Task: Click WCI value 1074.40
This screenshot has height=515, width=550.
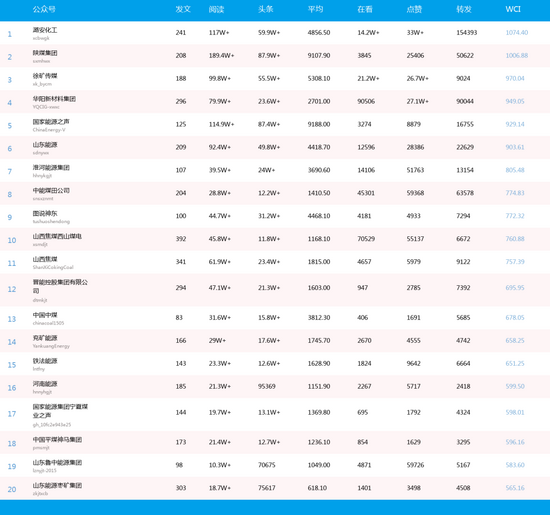Action: [517, 33]
